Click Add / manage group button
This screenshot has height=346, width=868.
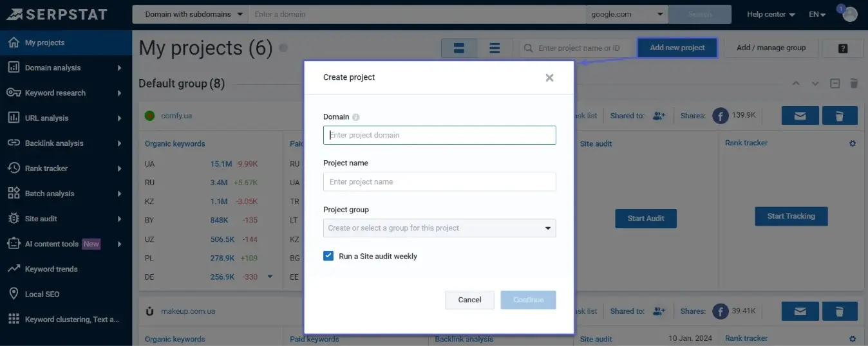click(771, 48)
